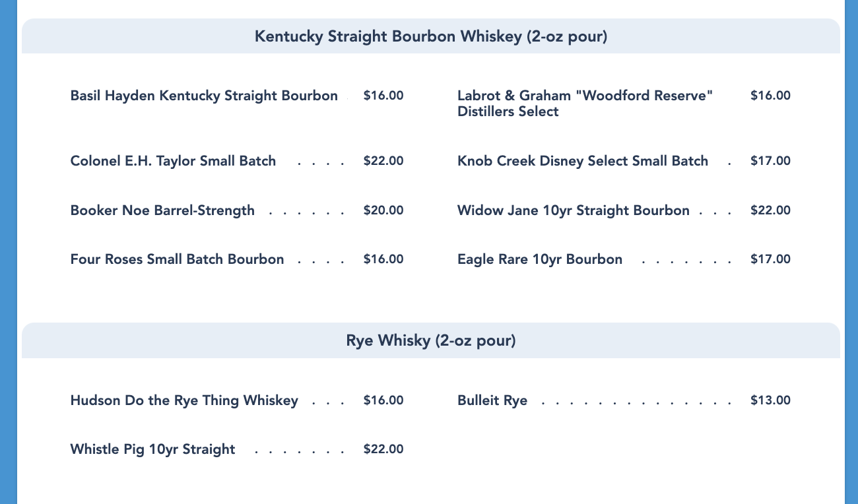Select Labrot & Graham "Woodford Reserve" item
The image size is (858, 504).
point(585,104)
